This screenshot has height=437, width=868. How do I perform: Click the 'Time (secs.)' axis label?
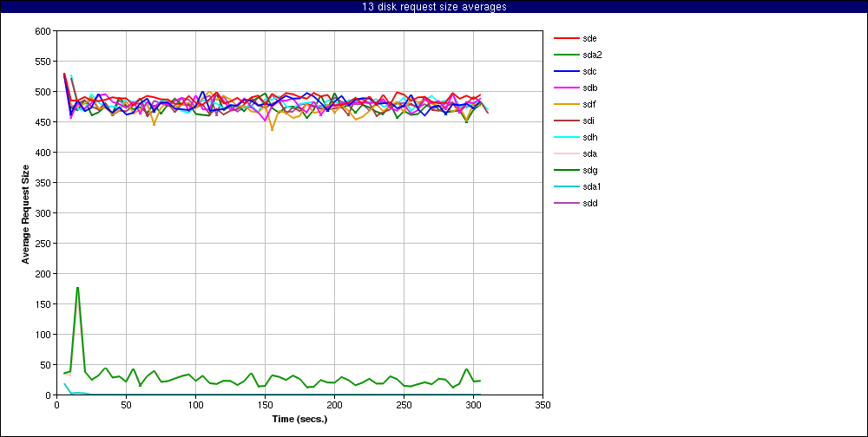[299, 419]
